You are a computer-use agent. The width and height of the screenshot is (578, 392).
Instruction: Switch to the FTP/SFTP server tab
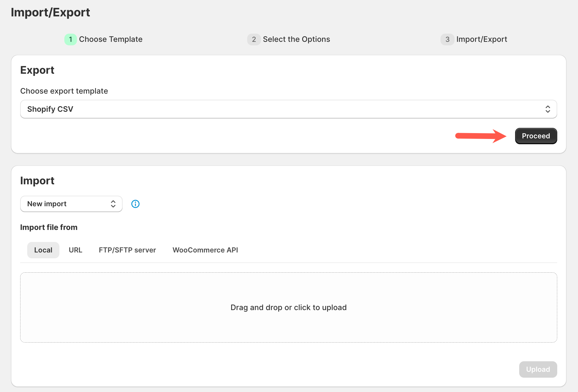pos(127,250)
